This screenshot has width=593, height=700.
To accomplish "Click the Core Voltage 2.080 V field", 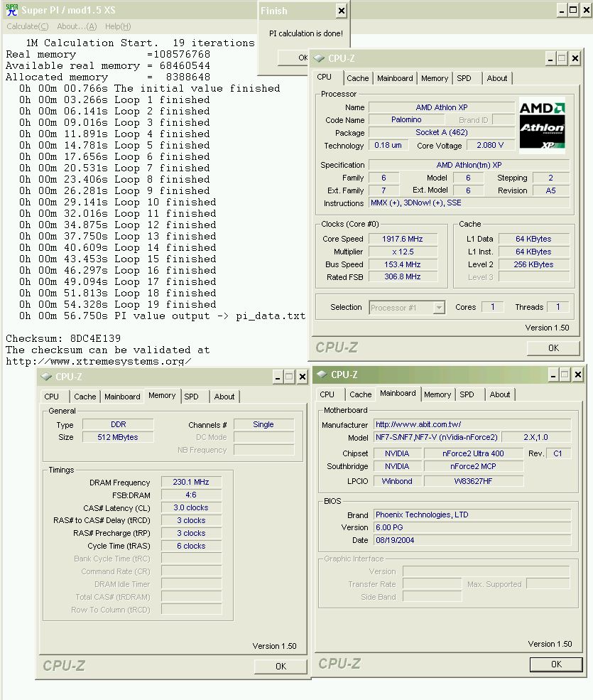I will (490, 145).
